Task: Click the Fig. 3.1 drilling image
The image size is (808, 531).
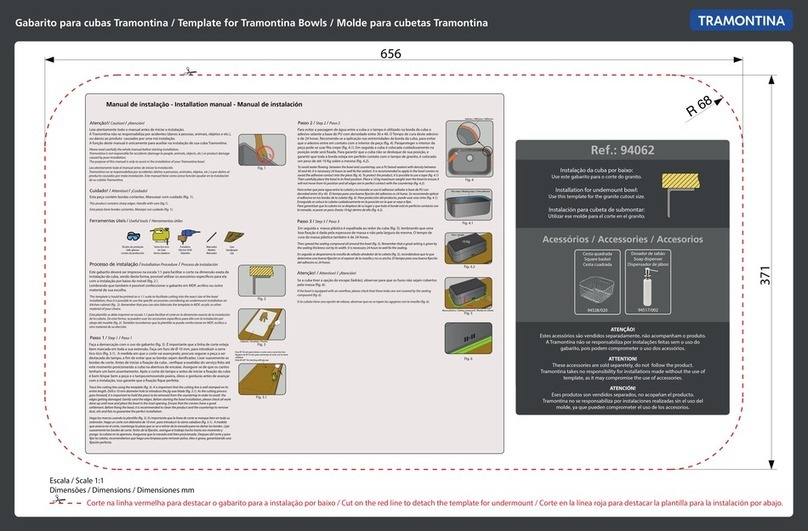Action: [262, 378]
